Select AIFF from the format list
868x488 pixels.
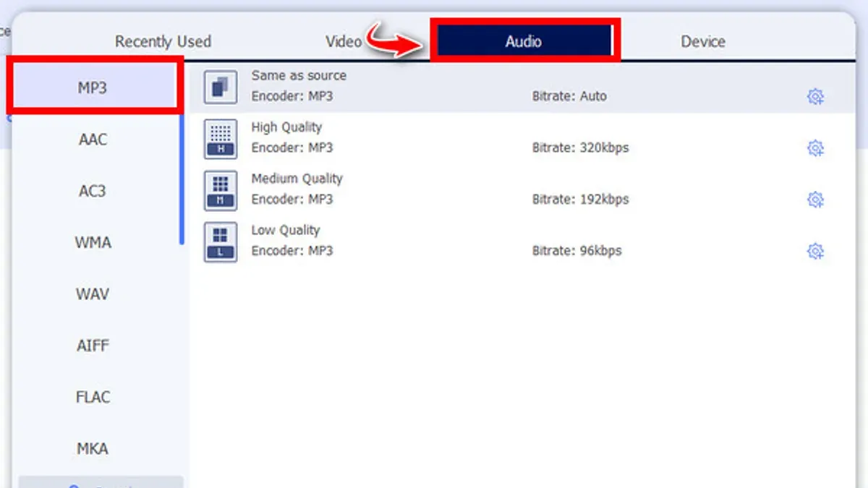[x=93, y=346]
